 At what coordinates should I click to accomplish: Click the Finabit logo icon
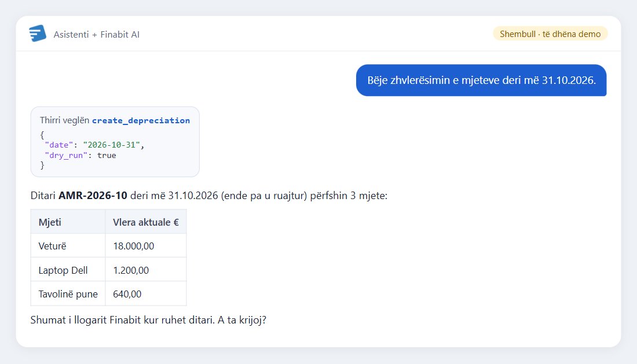click(x=38, y=34)
